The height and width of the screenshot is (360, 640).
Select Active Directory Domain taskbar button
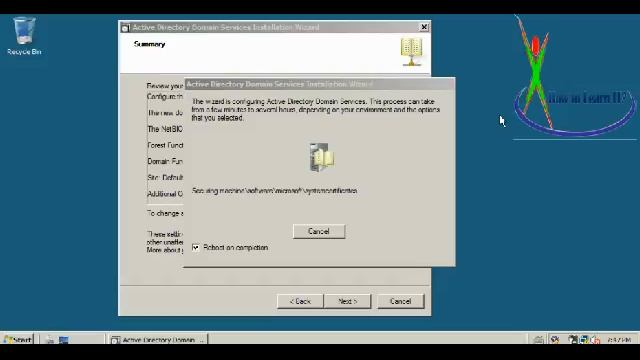[158, 339]
